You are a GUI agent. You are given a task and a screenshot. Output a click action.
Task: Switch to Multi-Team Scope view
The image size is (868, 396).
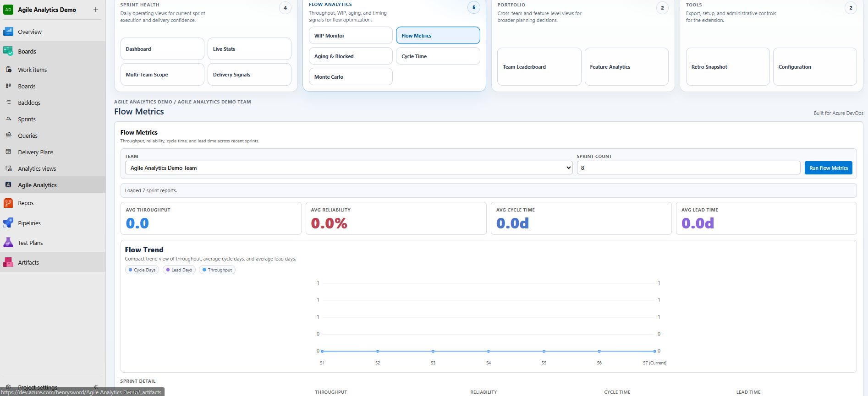pos(162,75)
